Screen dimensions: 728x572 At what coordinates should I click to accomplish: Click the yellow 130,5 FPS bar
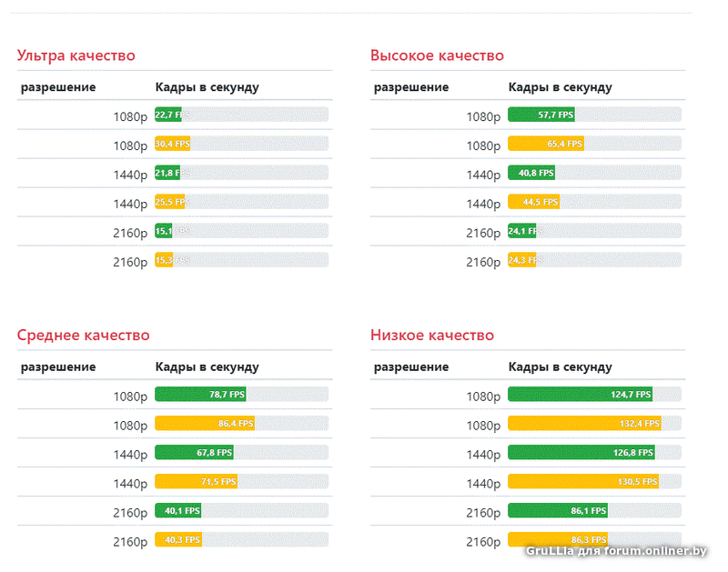(582, 482)
